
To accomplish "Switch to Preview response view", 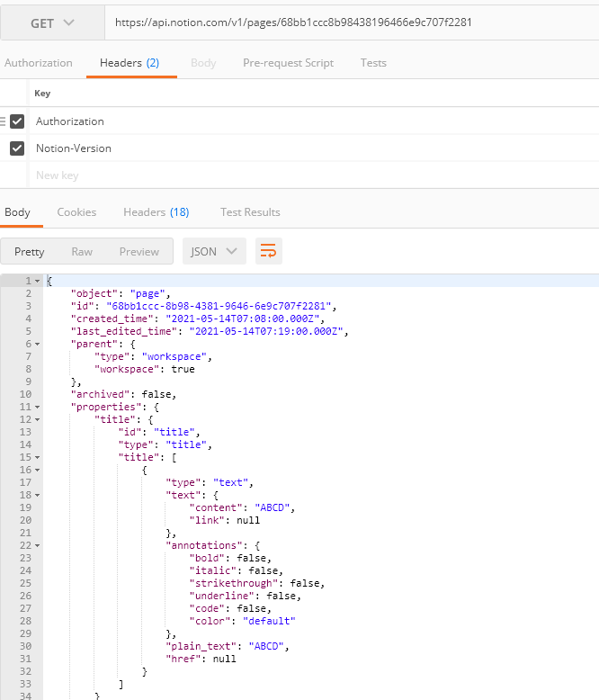I will 139,251.
